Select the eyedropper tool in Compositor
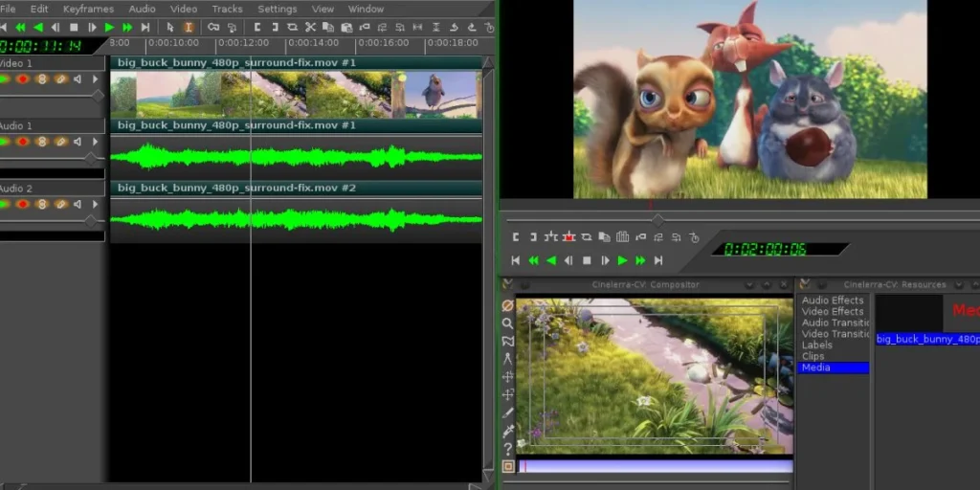Viewport: 980px width, 490px height. click(x=507, y=431)
